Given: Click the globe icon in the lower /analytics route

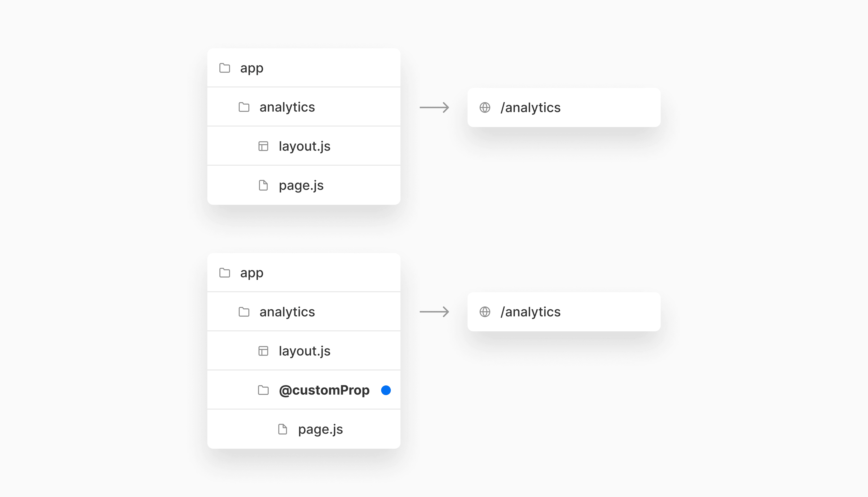Looking at the screenshot, I should [484, 312].
